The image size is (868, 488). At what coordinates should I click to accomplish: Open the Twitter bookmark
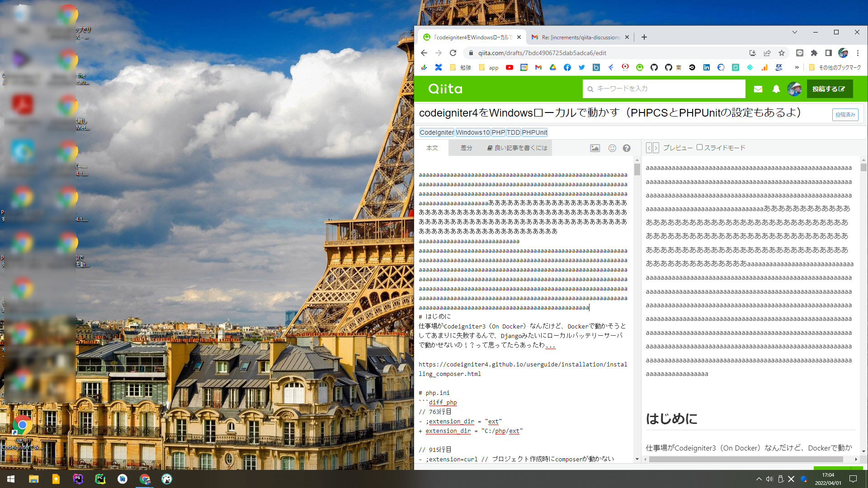click(x=582, y=67)
